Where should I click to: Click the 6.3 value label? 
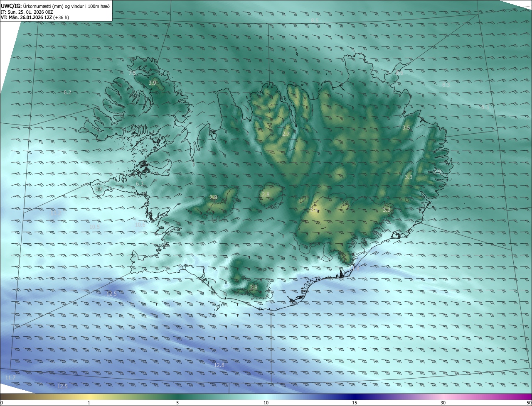pyautogui.click(x=140, y=183)
